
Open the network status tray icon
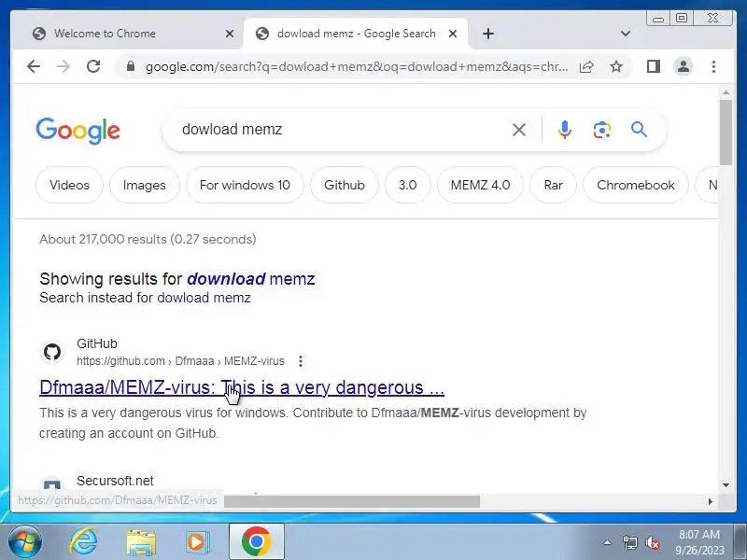click(629, 542)
